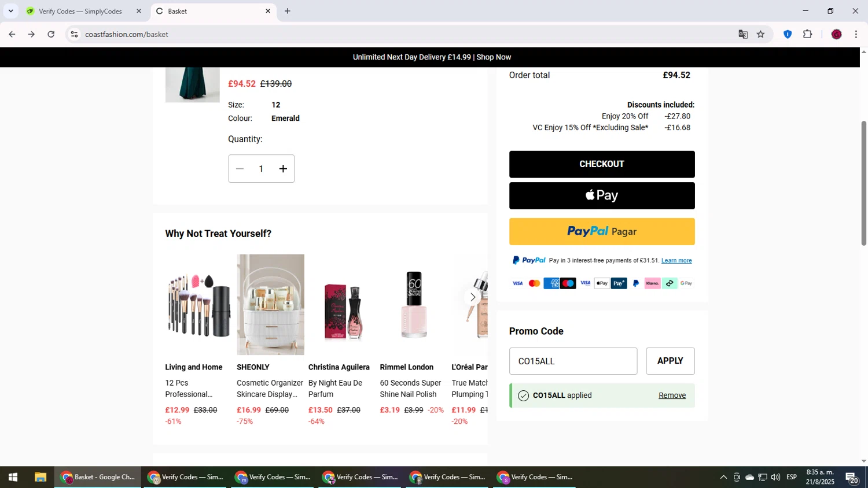868x488 pixels.
Task: Go forward in browser history
Action: 31,34
